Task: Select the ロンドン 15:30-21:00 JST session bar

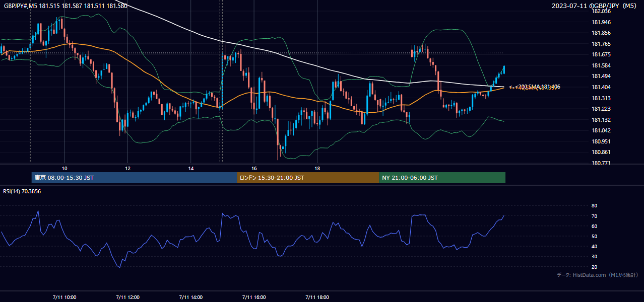Action: point(308,178)
